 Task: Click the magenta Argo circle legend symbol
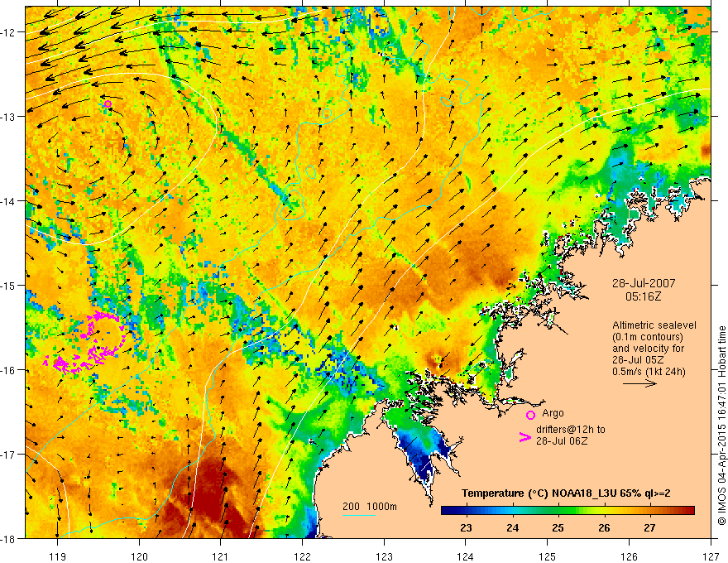(x=530, y=415)
